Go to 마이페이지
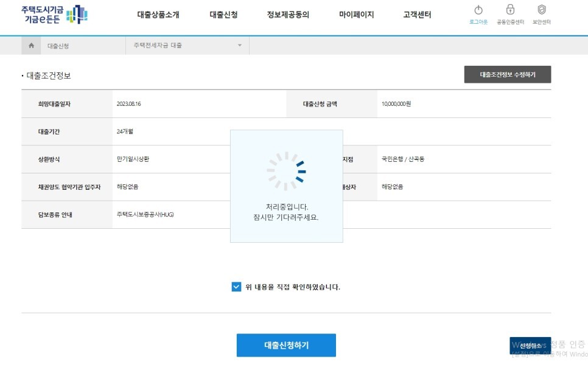The width and height of the screenshot is (588, 373). point(357,15)
